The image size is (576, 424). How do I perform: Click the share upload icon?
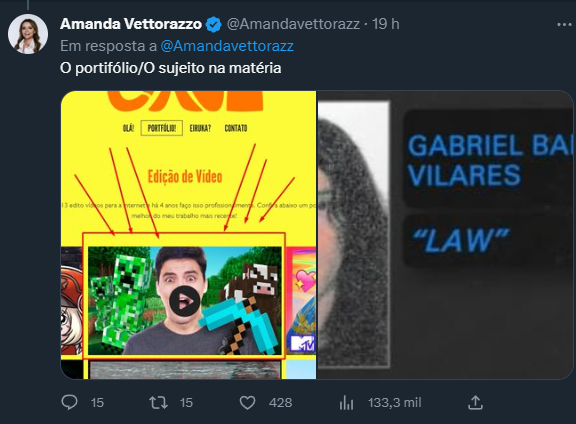click(475, 402)
